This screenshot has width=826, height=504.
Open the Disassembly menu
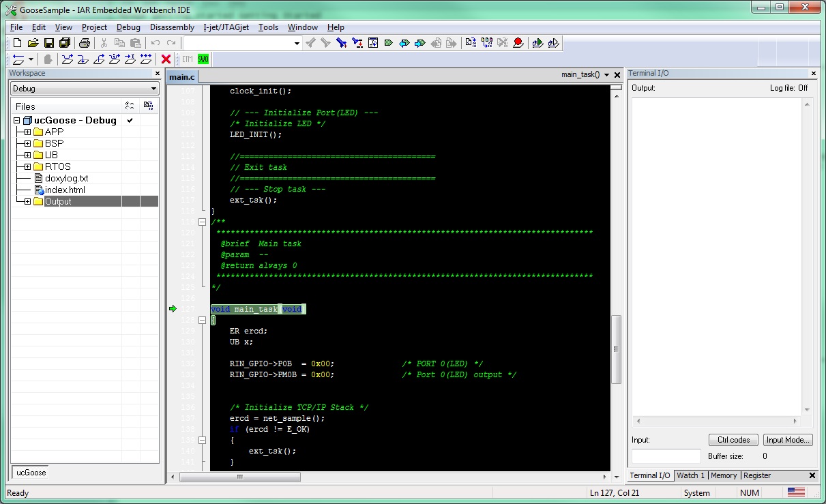(x=172, y=27)
